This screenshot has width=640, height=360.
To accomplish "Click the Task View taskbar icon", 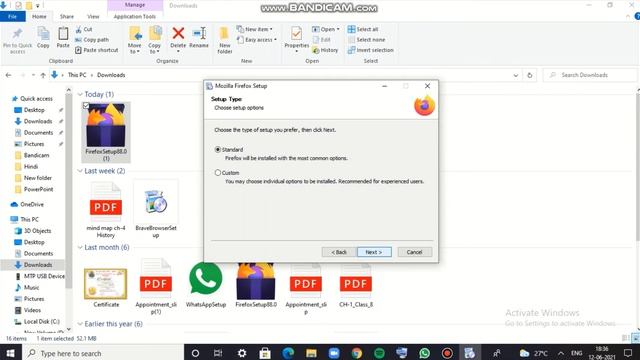I will pyautogui.click(x=218, y=353).
